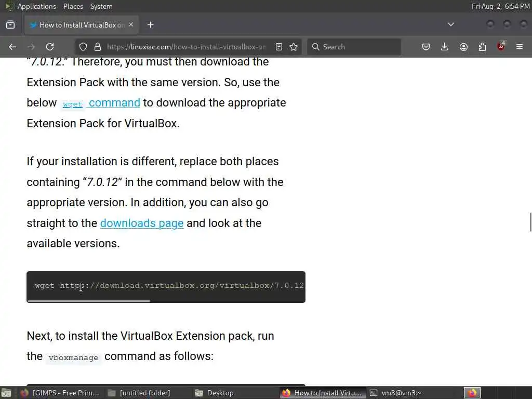The height and width of the screenshot is (399, 532).
Task: Click show desktop icon in bottom panel
Action: [6, 393]
